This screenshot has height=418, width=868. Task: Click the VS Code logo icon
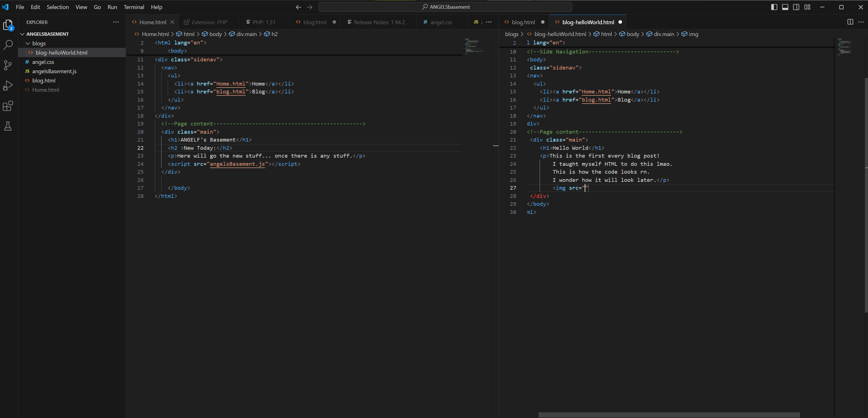click(5, 7)
